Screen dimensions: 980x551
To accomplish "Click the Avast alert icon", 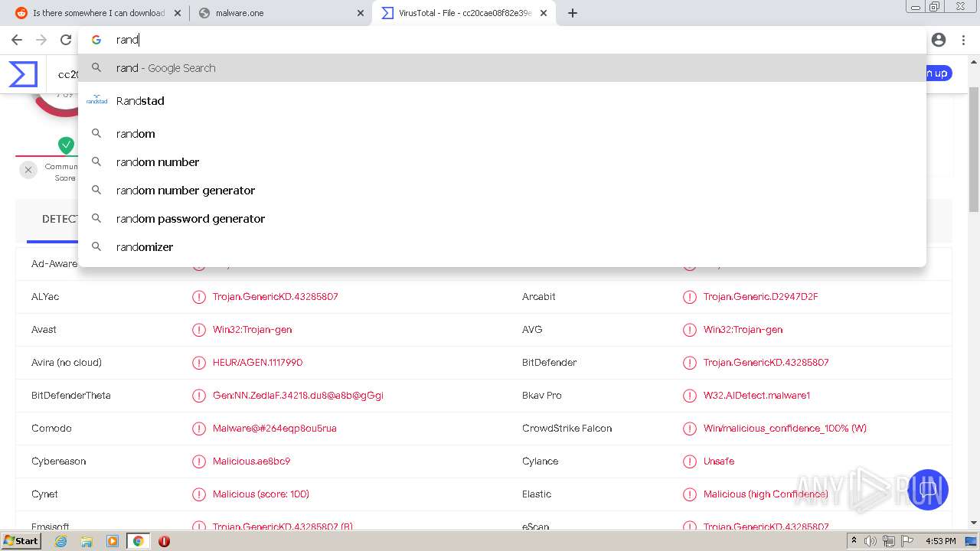I will pyautogui.click(x=199, y=330).
